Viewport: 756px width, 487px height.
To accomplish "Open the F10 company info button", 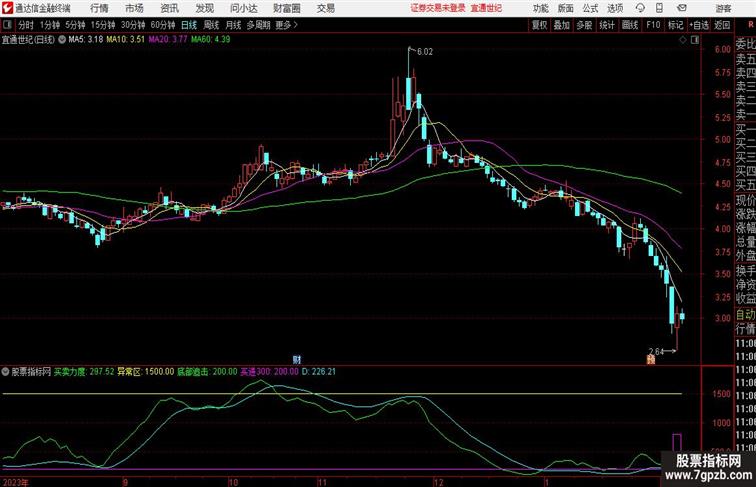I will tap(653, 25).
